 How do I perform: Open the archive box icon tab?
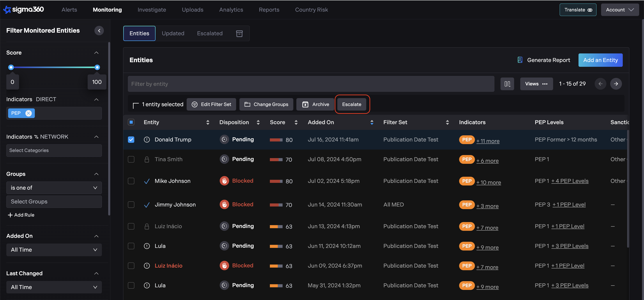(x=239, y=34)
